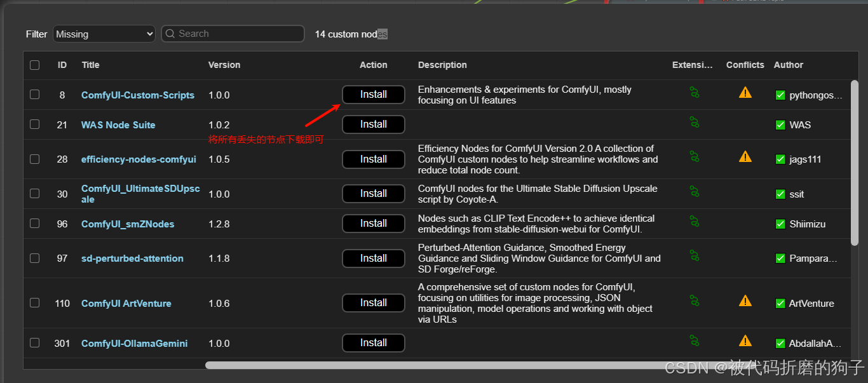Open extension link icon for WAS Node Suite row
This screenshot has height=383, width=868.
(x=694, y=122)
